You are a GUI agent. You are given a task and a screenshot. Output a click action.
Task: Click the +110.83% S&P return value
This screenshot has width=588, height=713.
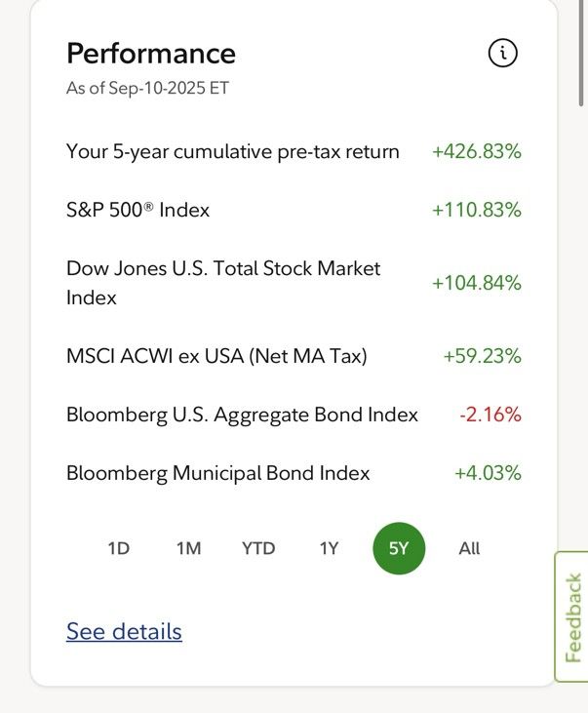click(x=476, y=210)
